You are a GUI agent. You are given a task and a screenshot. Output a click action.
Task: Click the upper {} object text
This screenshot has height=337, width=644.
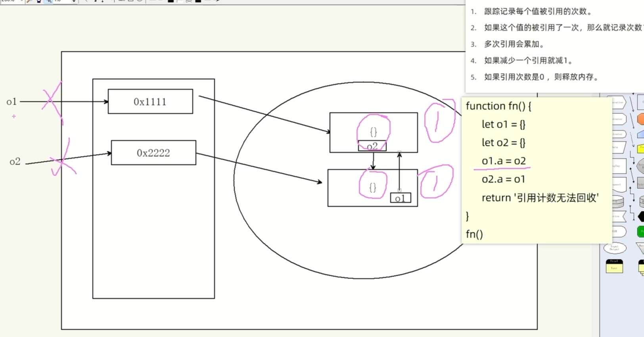click(374, 132)
